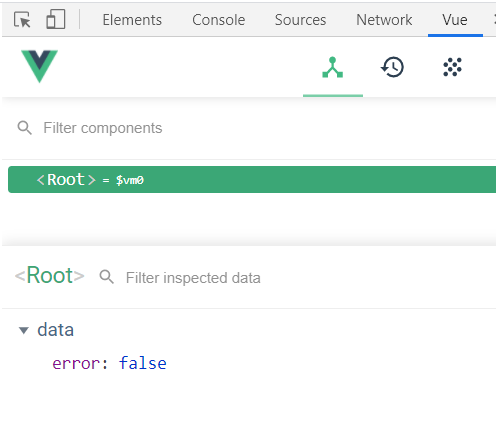
Task: Open the Sources tab
Action: click(300, 20)
